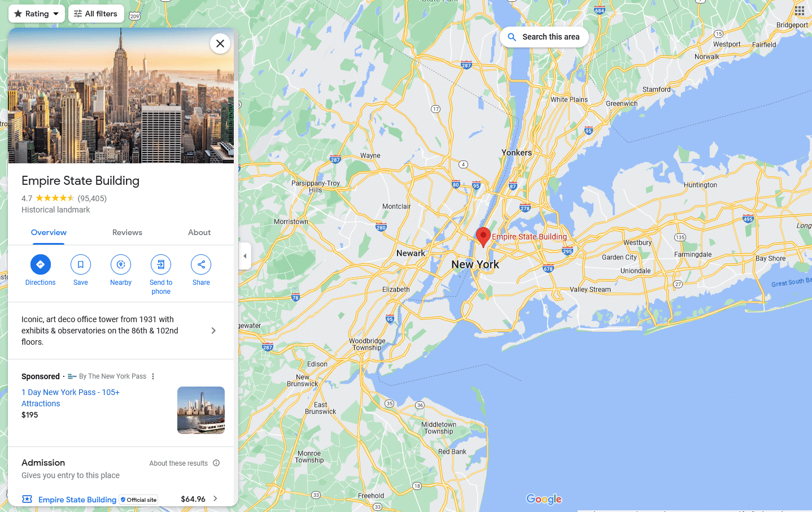Open the All filters button
This screenshot has height=512, width=812.
tap(96, 14)
